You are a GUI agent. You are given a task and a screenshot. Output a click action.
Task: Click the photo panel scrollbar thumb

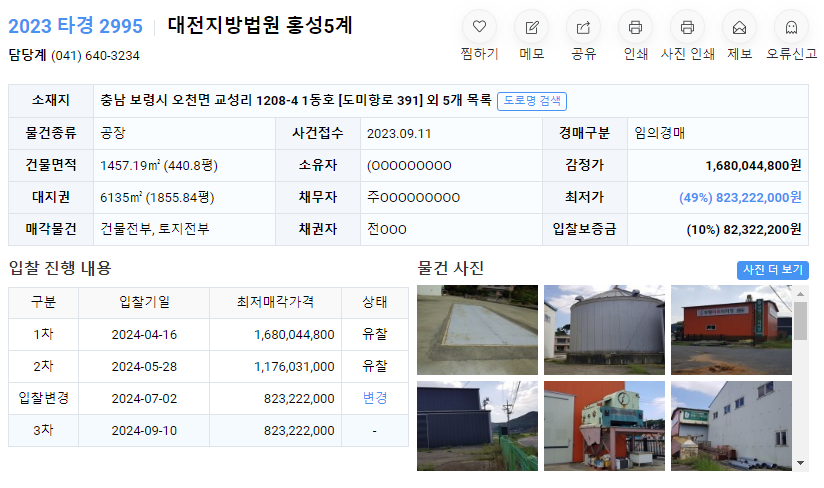coord(800,321)
